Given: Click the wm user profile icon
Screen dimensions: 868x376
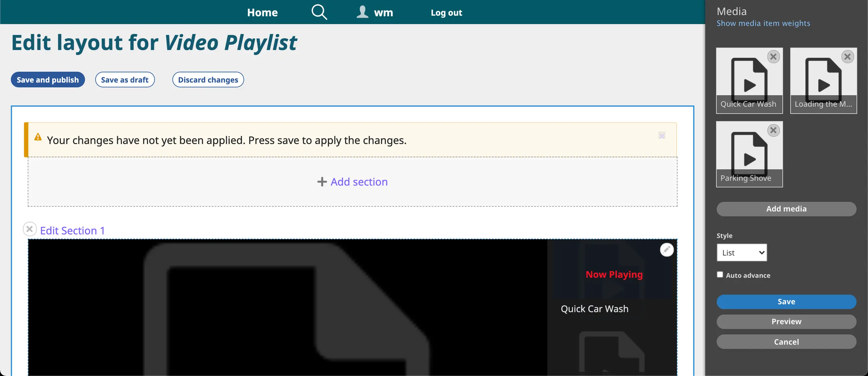Looking at the screenshot, I should (362, 12).
